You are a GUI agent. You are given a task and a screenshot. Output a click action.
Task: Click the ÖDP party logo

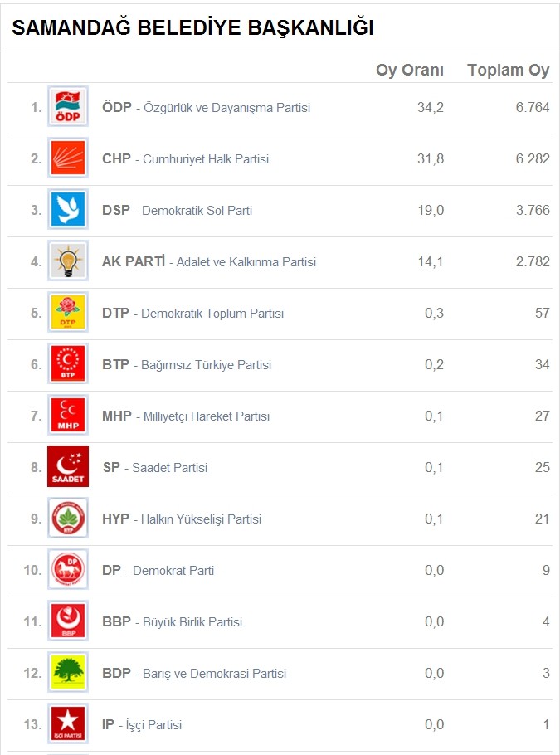[67, 107]
